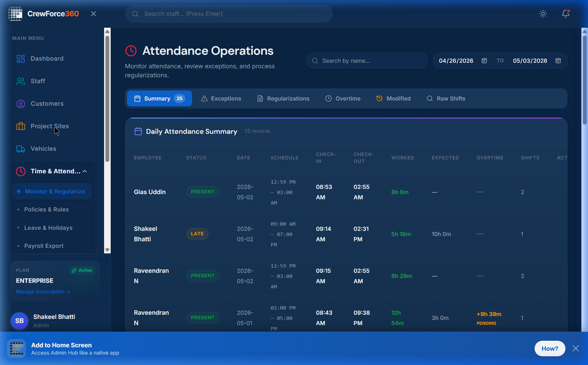Dismiss the Add to Home Screen banner
The image size is (588, 365).
pyautogui.click(x=575, y=349)
